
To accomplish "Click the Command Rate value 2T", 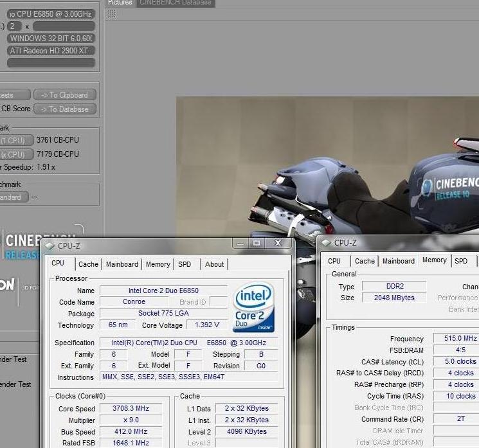I will pos(456,418).
